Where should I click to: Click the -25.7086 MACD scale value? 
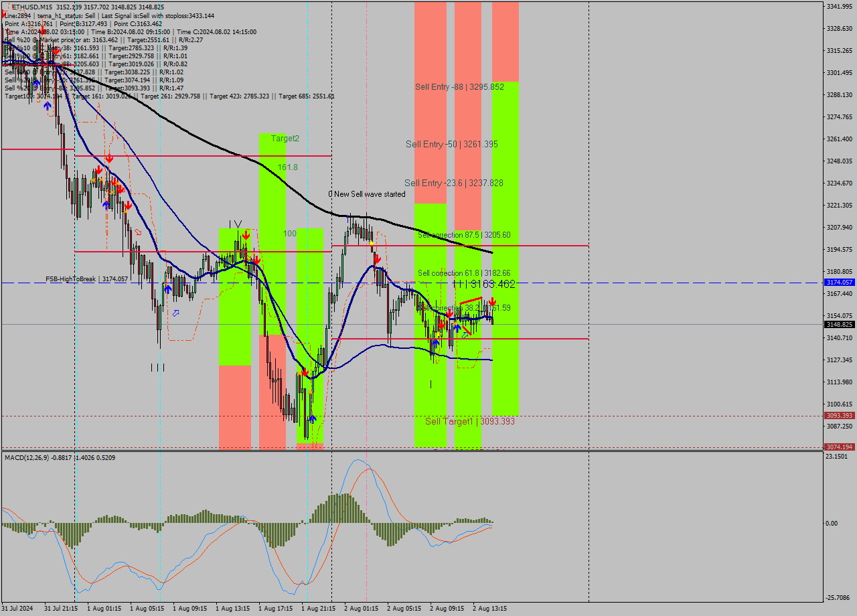(839, 597)
